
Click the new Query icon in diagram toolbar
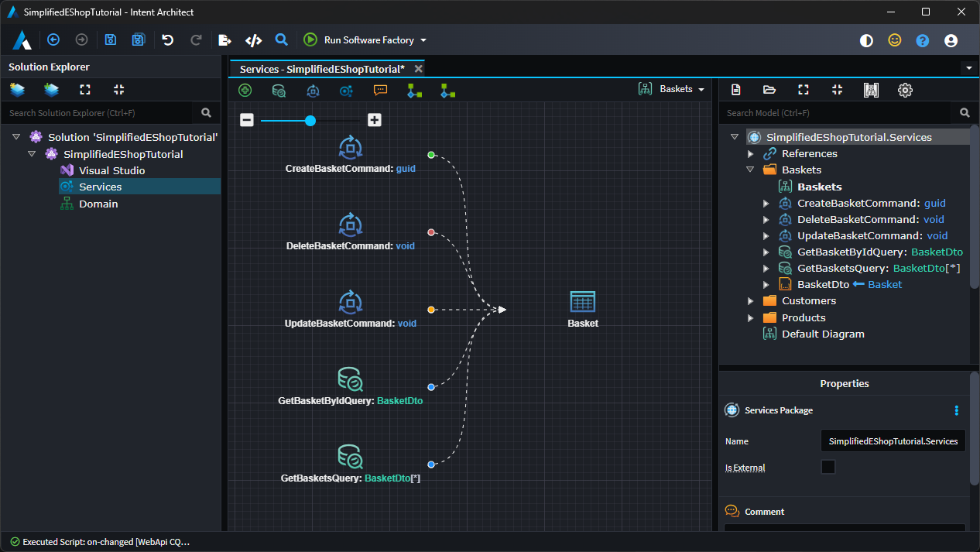tap(279, 91)
